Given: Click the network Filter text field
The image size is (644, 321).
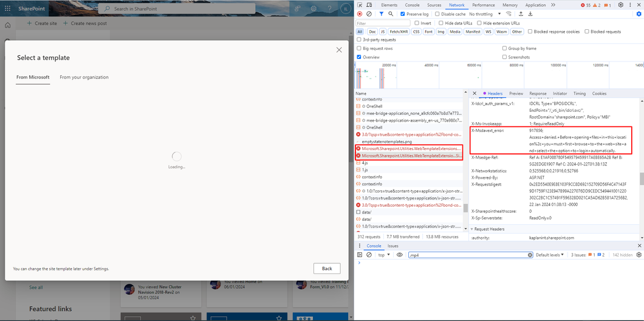Looking at the screenshot, I should coord(383,23).
